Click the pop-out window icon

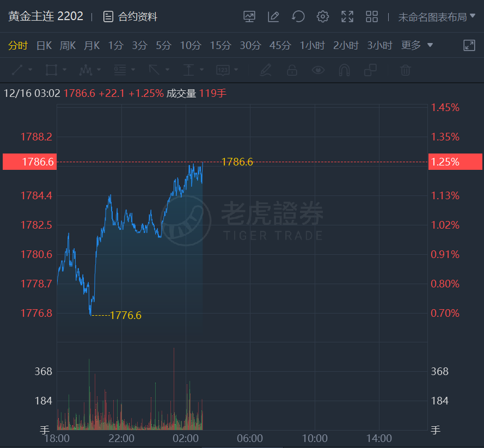(x=469, y=46)
